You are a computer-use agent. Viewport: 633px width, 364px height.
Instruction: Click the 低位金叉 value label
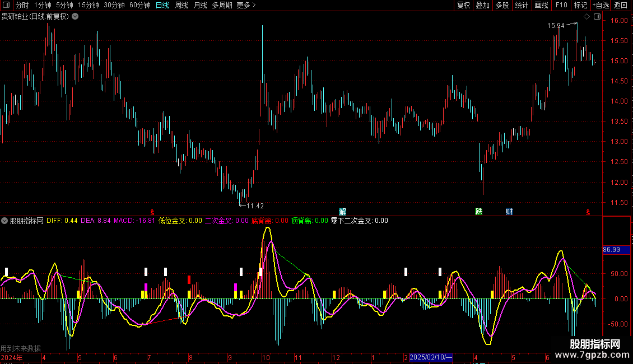[x=180, y=221]
